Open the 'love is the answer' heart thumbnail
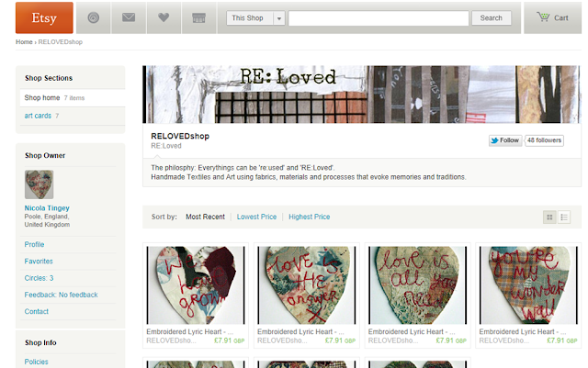Screen dimensions: 588x368 point(306,285)
